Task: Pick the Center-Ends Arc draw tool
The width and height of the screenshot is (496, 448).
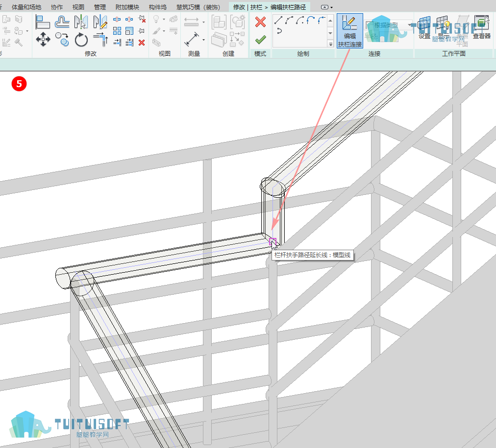Action: [300, 20]
